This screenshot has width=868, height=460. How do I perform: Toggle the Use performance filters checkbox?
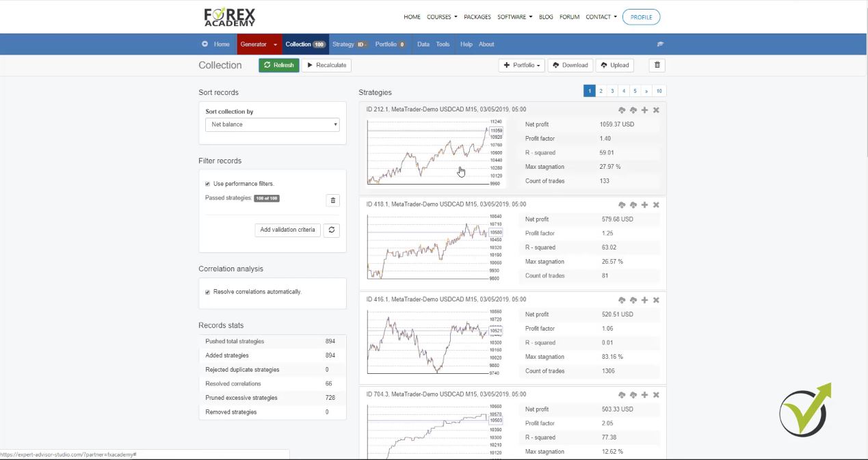point(207,184)
